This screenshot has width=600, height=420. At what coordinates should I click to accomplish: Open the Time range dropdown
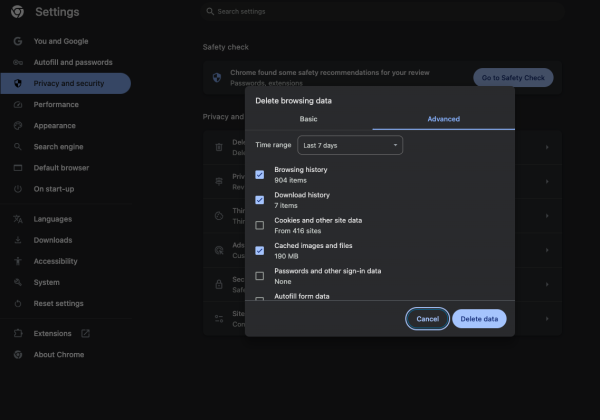click(x=350, y=145)
